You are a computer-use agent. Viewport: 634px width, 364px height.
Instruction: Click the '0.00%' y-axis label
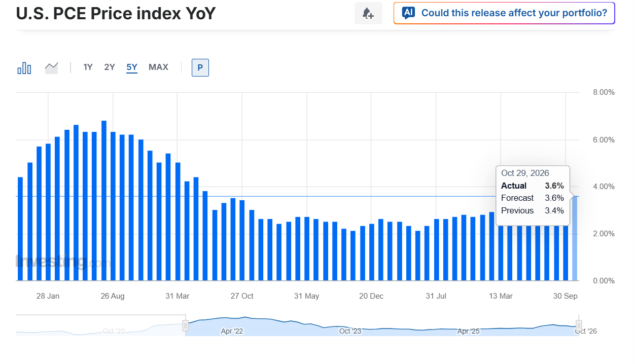coord(604,281)
